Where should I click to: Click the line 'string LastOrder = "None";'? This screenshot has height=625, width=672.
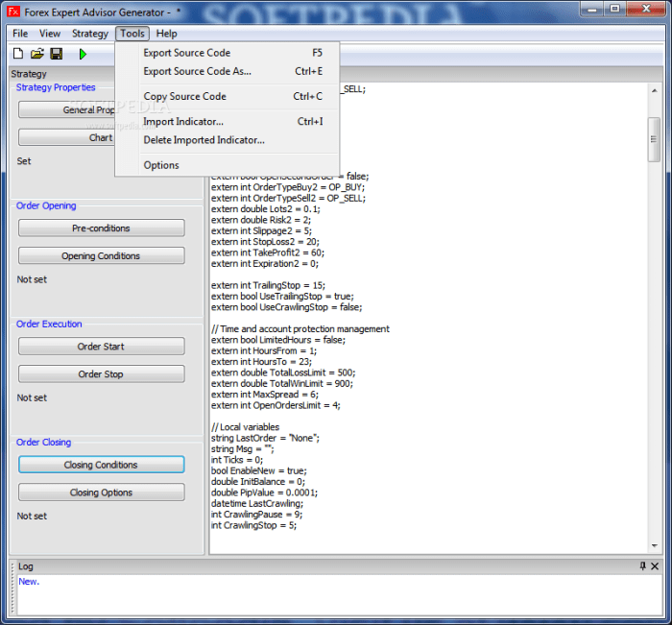pos(265,438)
